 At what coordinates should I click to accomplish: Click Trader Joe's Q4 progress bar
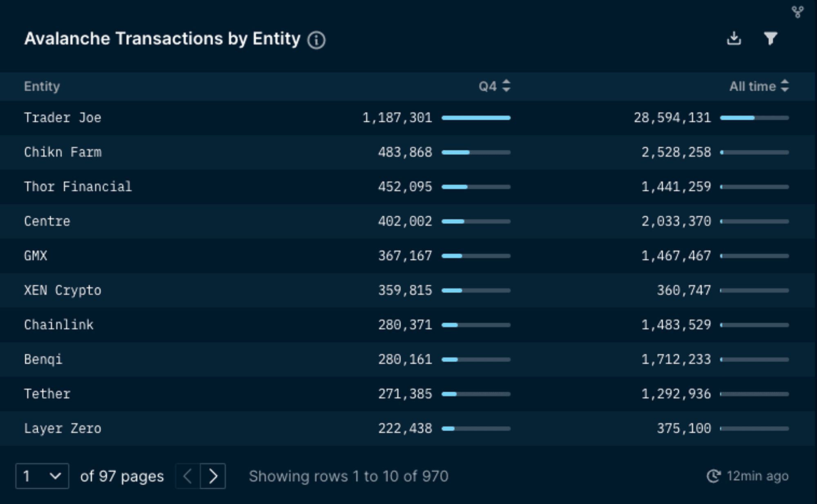point(476,118)
